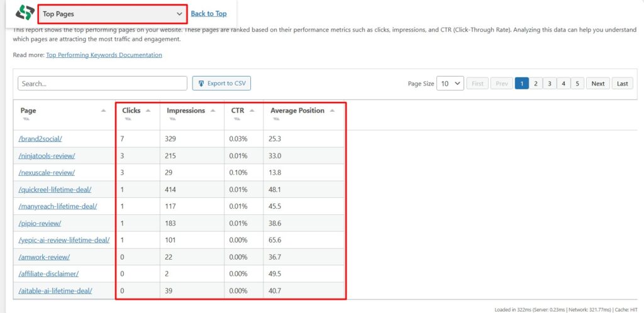Open the /brand2social/ page link

tap(40, 139)
